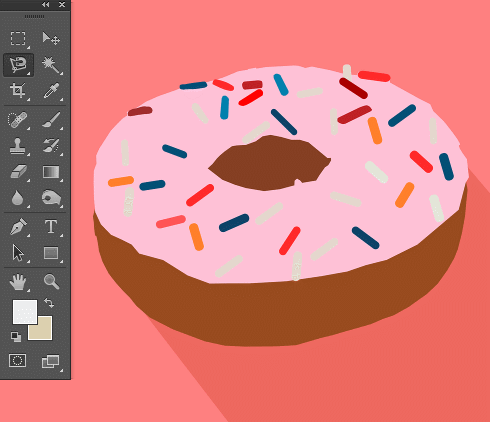
Task: Collapse the tools panel with double arrows
Action: pyautogui.click(x=46, y=5)
